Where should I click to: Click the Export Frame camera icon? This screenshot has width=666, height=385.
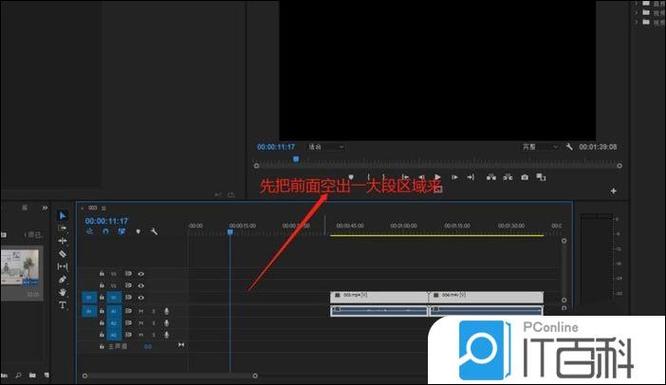coord(525,177)
